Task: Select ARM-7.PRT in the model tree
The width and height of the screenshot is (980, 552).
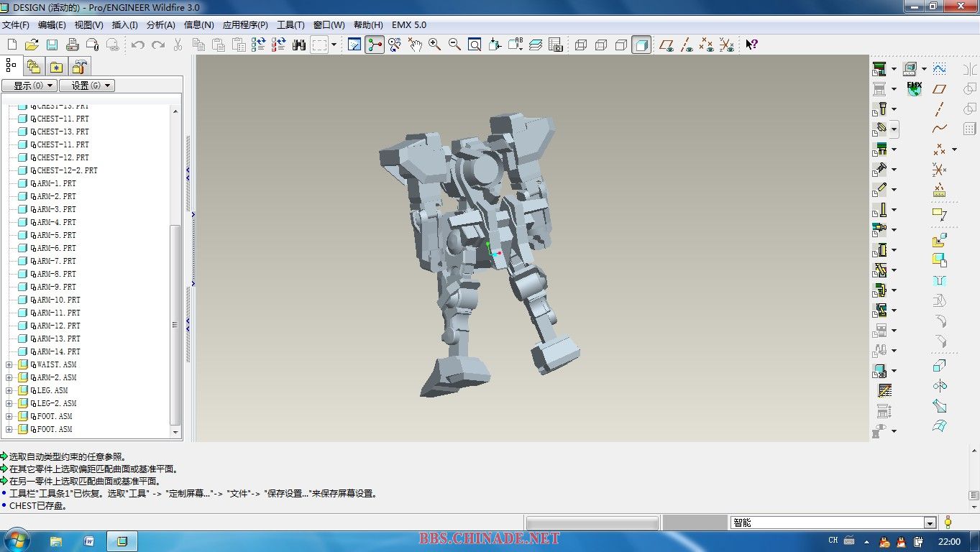Action: click(x=56, y=261)
